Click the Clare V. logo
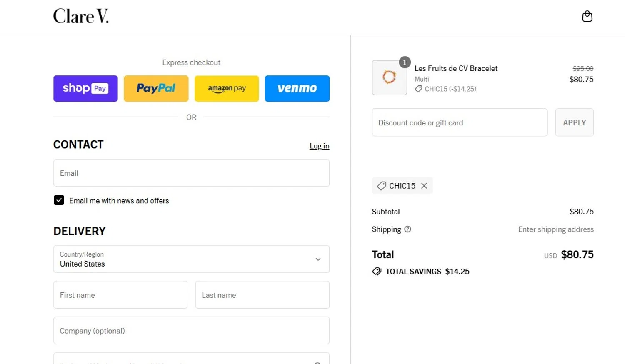The height and width of the screenshot is (364, 625). pyautogui.click(x=81, y=16)
